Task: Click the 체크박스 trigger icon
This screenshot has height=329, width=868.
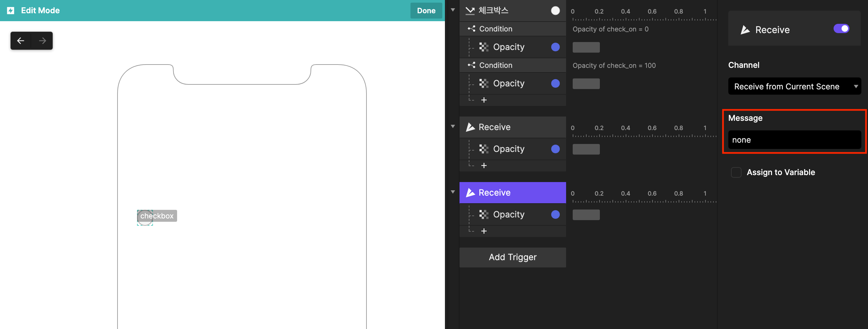Action: [x=470, y=11]
